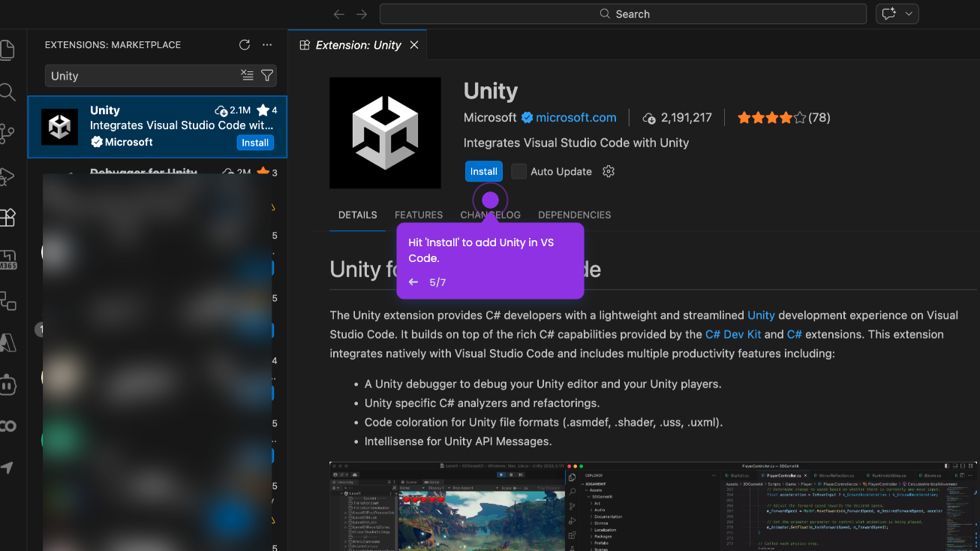Image resolution: width=980 pixels, height=551 pixels.
Task: Click the Unity cube icon in marketplace list
Action: click(59, 127)
